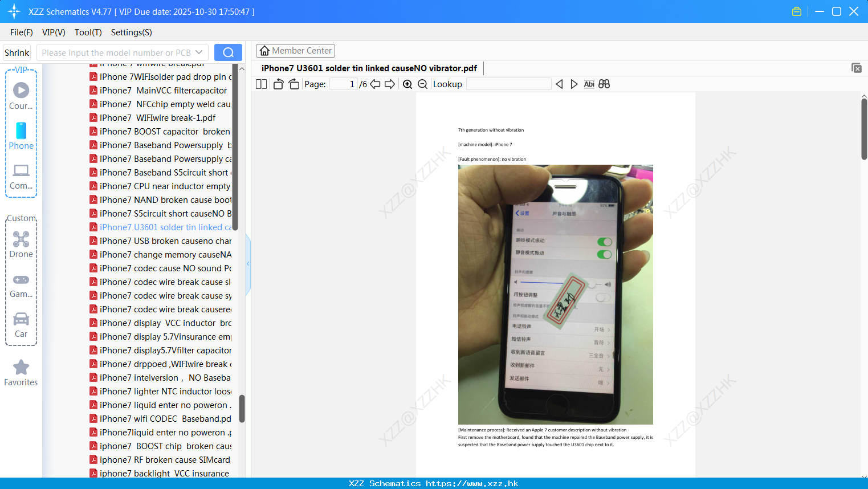Open iPhone7 display VCC inductor file
868x489 pixels.
click(160, 323)
